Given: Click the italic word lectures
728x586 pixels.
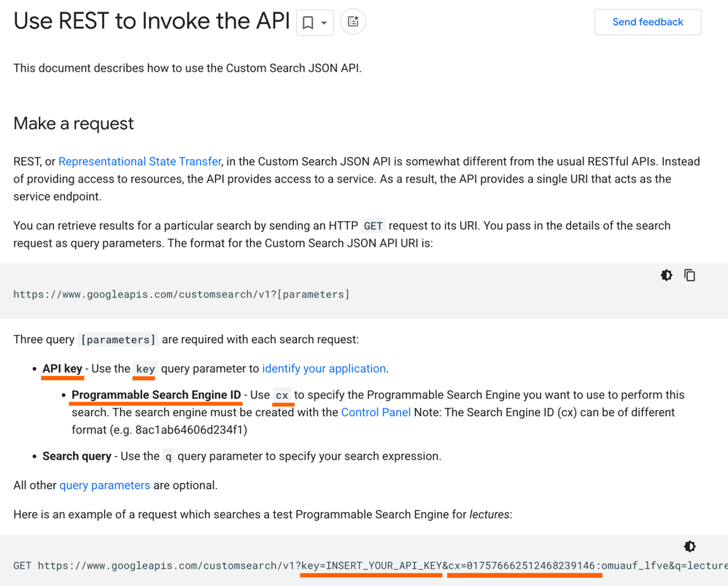Looking at the screenshot, I should tap(489, 514).
